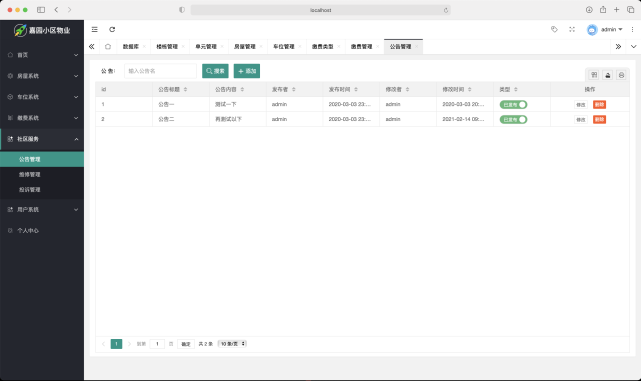Click the print icon above table
The image size is (641, 381).
pyautogui.click(x=621, y=75)
